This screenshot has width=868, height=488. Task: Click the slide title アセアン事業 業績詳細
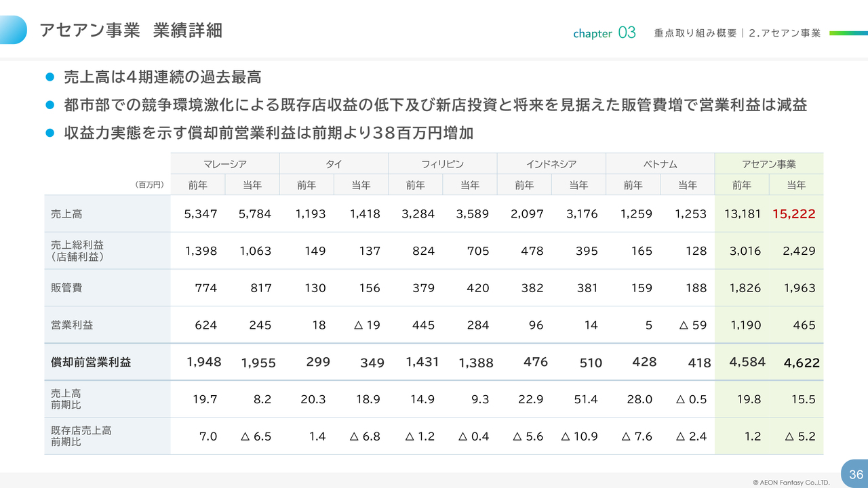[131, 30]
